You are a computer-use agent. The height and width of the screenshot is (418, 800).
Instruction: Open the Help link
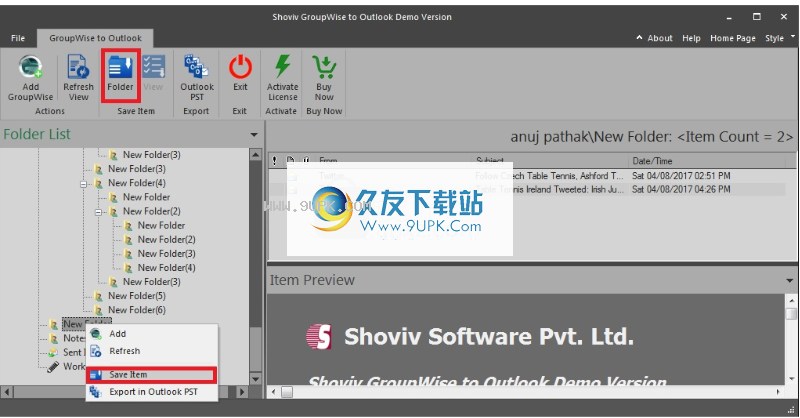pyautogui.click(x=691, y=38)
